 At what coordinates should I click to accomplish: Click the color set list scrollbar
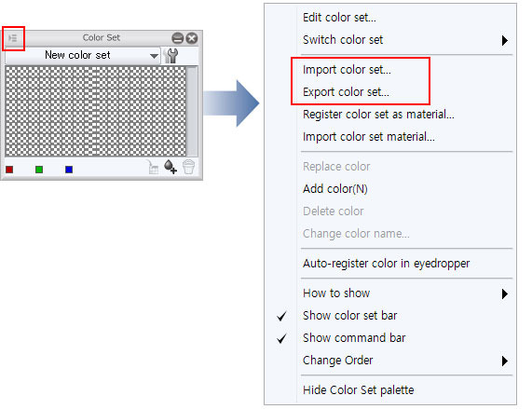pos(192,112)
